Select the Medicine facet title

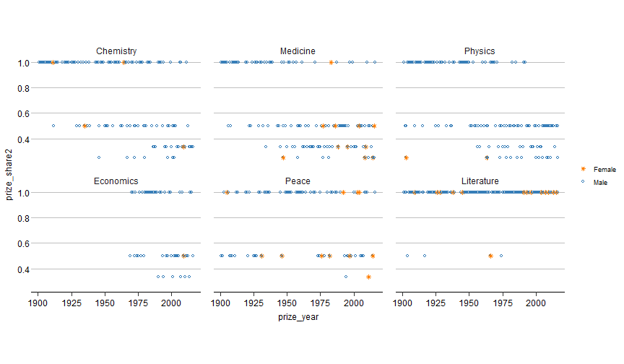tap(298, 51)
